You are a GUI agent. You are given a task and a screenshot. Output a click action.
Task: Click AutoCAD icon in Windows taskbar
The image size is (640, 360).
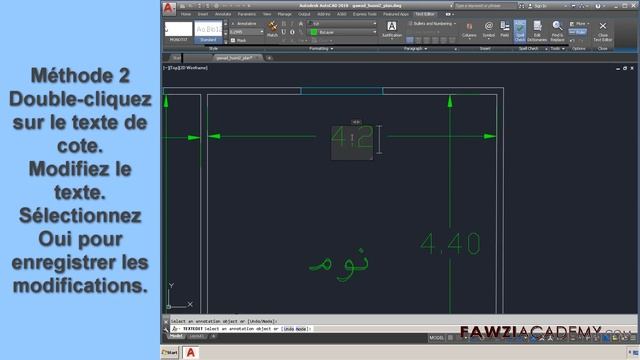pos(191,352)
